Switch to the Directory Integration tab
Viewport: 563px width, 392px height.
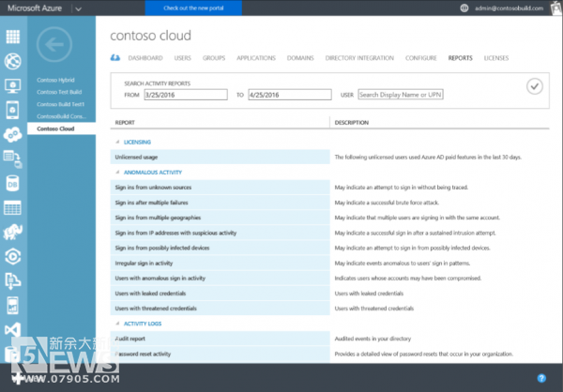(359, 58)
